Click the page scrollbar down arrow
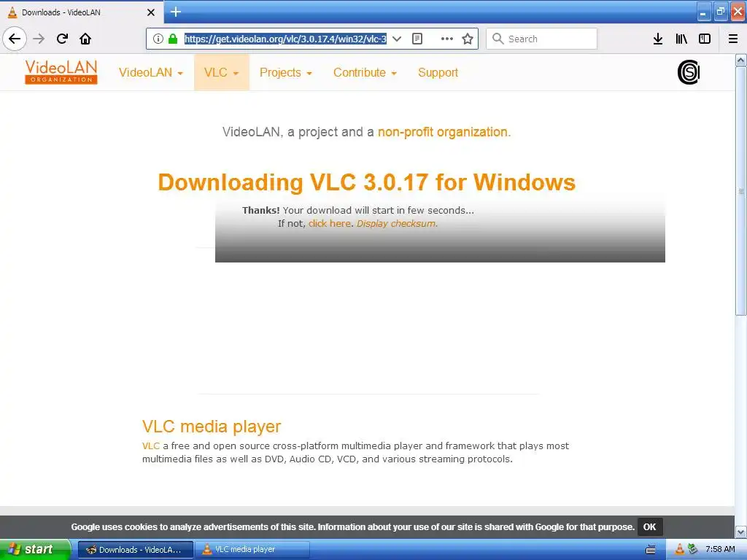 [740, 531]
